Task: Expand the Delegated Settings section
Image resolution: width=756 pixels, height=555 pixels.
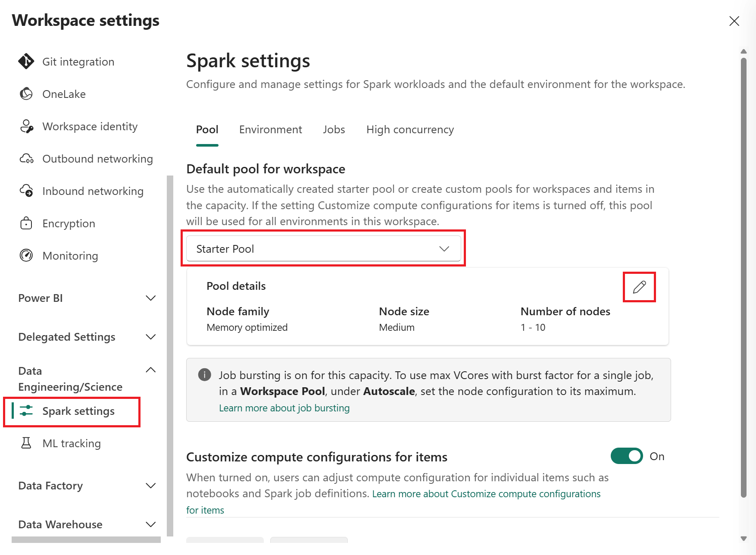Action: point(87,337)
